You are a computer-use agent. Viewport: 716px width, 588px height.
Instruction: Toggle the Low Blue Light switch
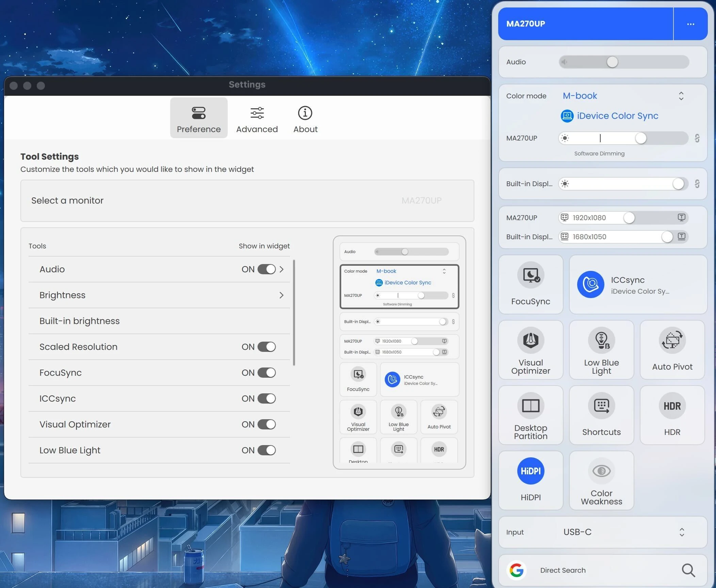[266, 450]
